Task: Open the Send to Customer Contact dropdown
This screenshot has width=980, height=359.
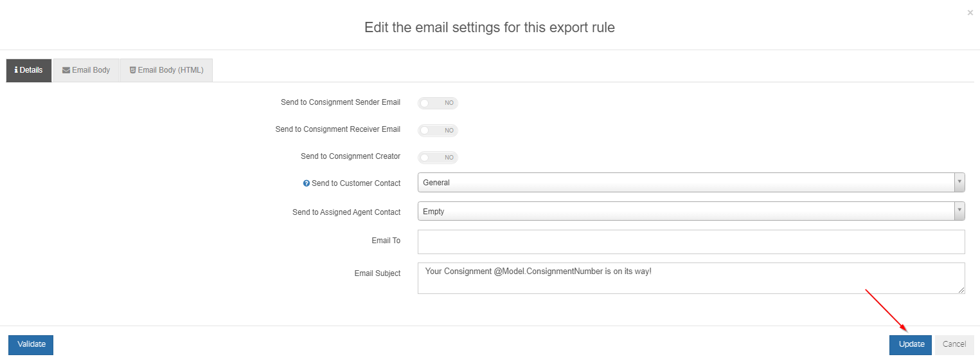Action: (691, 183)
